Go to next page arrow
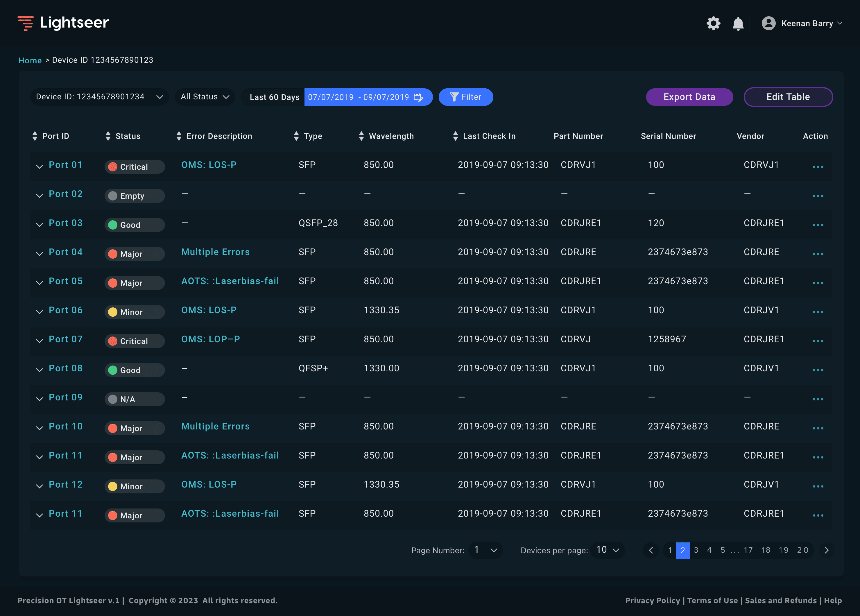This screenshot has height=616, width=860. click(827, 550)
